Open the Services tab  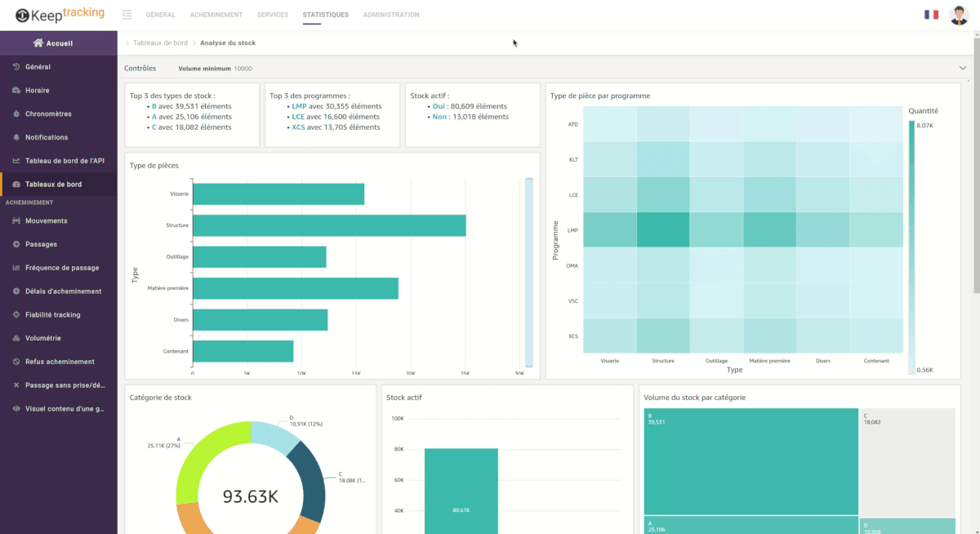[x=273, y=14]
